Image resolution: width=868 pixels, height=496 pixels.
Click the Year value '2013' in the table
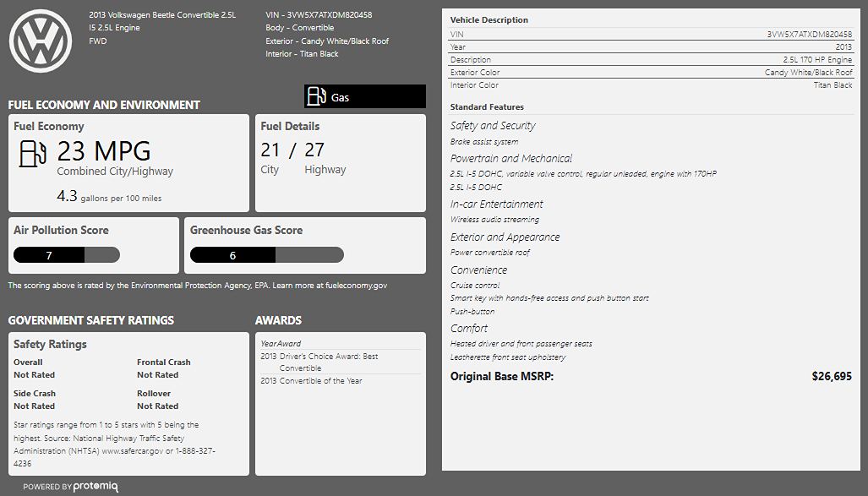[843, 47]
